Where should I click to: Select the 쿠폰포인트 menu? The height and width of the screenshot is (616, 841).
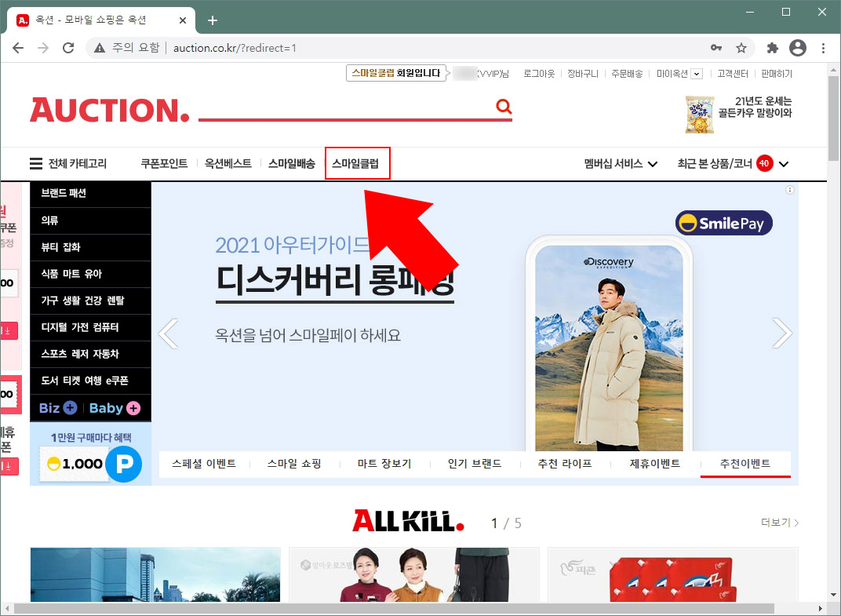pos(164,163)
